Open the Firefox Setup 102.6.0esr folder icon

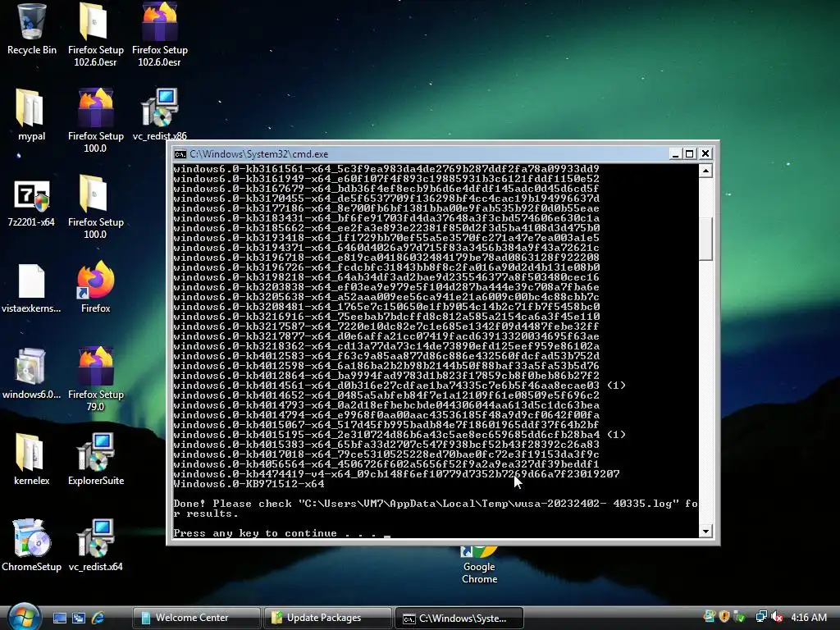point(95,34)
